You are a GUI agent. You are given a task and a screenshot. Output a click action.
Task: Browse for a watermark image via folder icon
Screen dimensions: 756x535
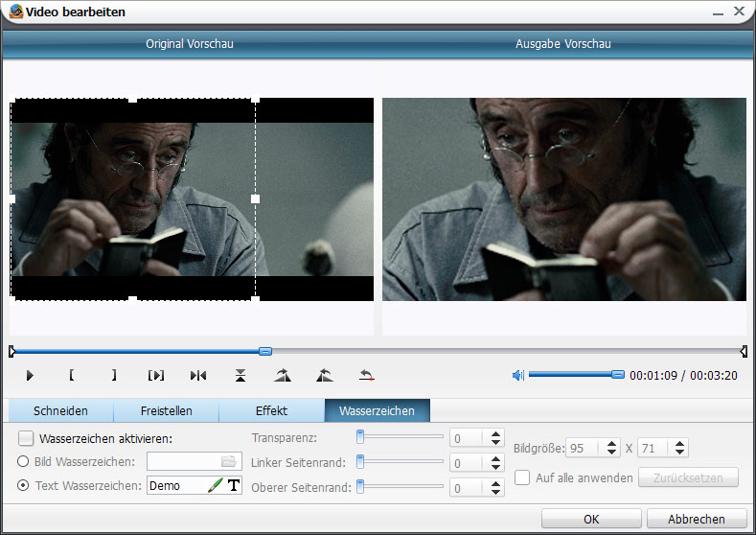(228, 461)
